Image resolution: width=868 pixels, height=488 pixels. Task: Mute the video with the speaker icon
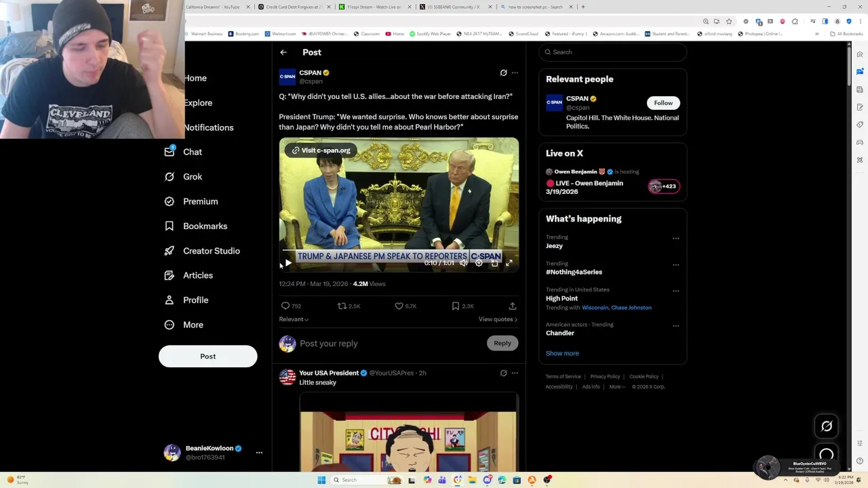coord(463,263)
